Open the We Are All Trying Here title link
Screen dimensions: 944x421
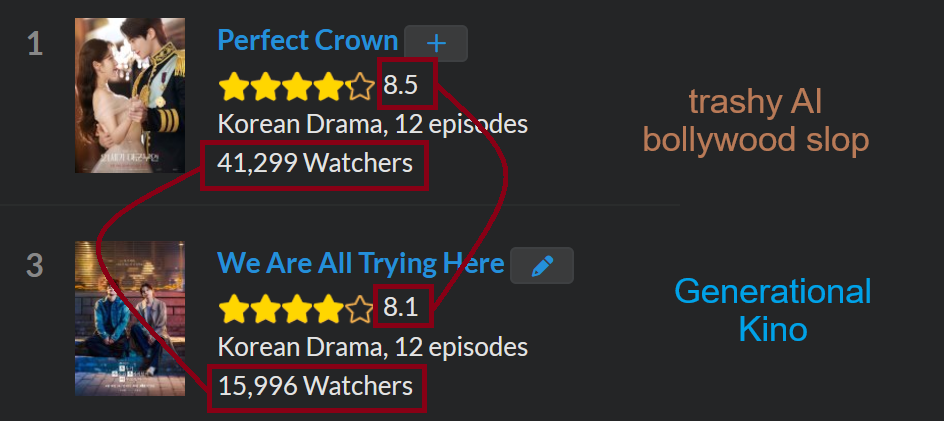click(361, 263)
